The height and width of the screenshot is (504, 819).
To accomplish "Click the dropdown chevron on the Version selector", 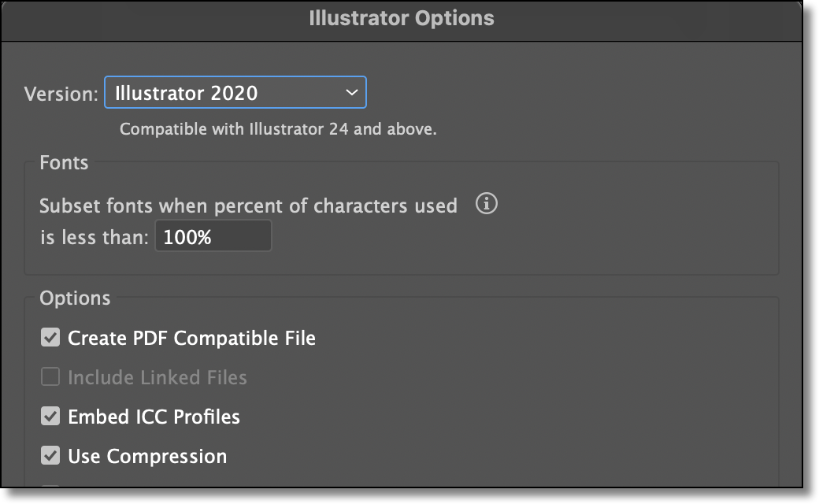I will pyautogui.click(x=352, y=92).
